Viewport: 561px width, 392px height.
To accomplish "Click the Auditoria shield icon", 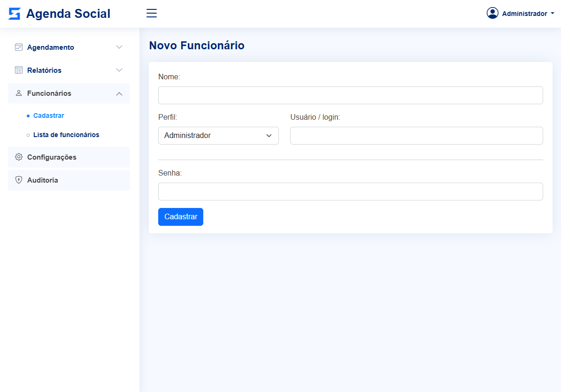I will click(x=19, y=180).
